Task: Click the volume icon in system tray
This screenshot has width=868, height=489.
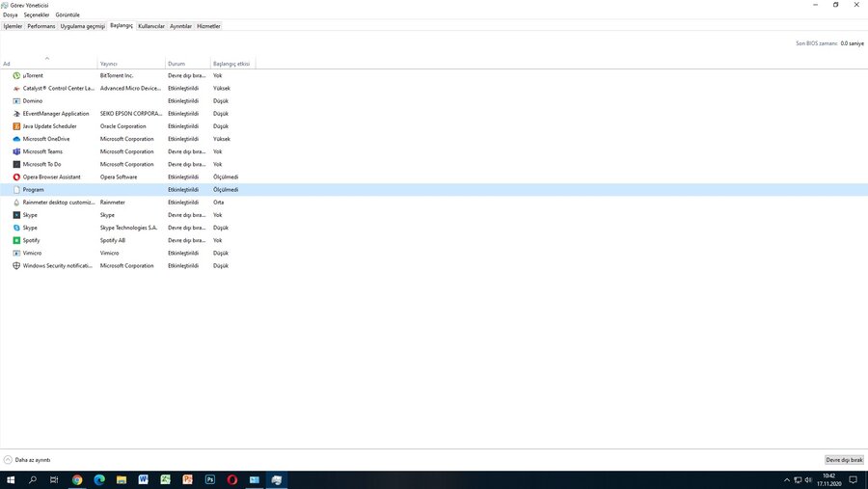Action: click(808, 480)
